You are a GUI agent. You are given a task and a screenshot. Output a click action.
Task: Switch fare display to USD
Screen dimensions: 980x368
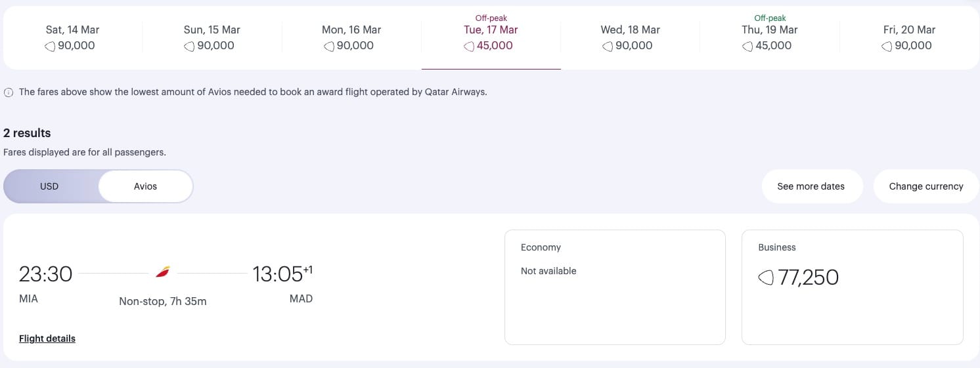tap(50, 186)
